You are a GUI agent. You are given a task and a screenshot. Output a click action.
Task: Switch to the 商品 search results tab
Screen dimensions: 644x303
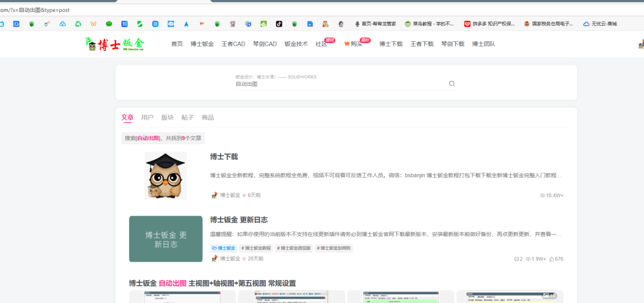(208, 117)
